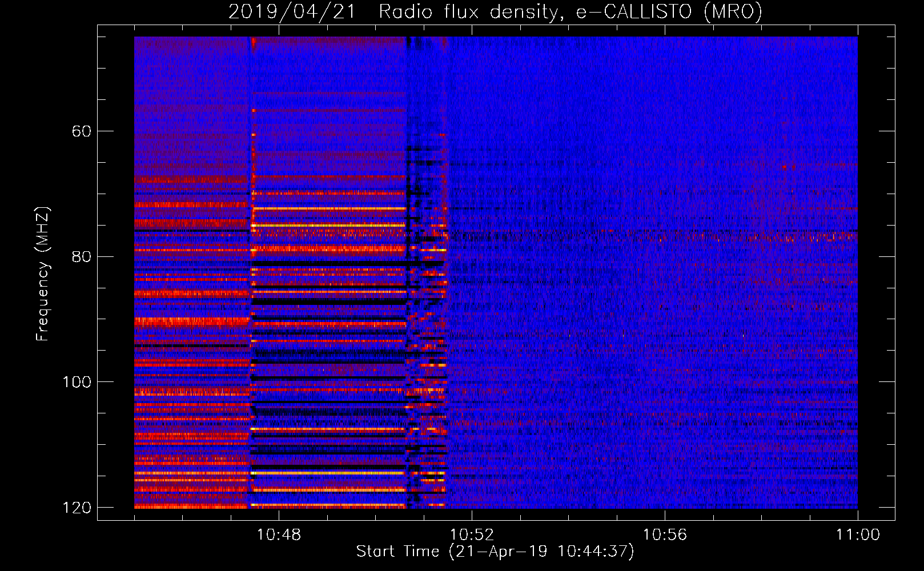Click the plot title "2019/04/21 Radio flux density, e-CALLISTO (MRO)"
924x571 pixels.
click(x=495, y=11)
